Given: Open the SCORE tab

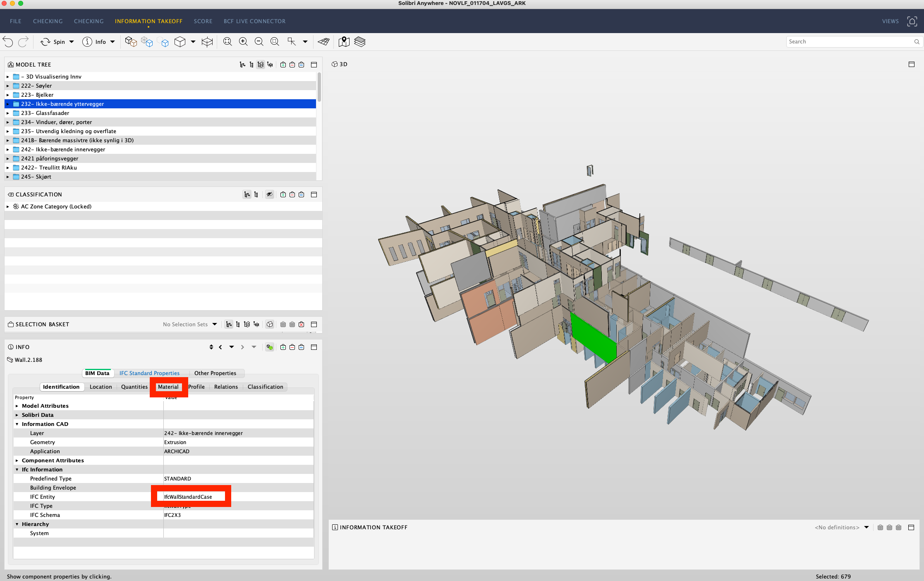Looking at the screenshot, I should pyautogui.click(x=203, y=21).
